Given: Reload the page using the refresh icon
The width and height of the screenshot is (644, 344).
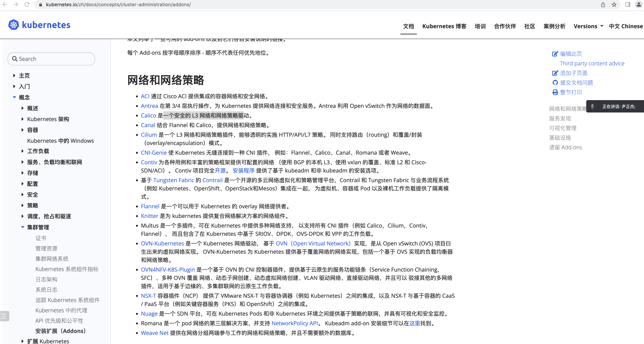Looking at the screenshot, I should tap(27, 4).
